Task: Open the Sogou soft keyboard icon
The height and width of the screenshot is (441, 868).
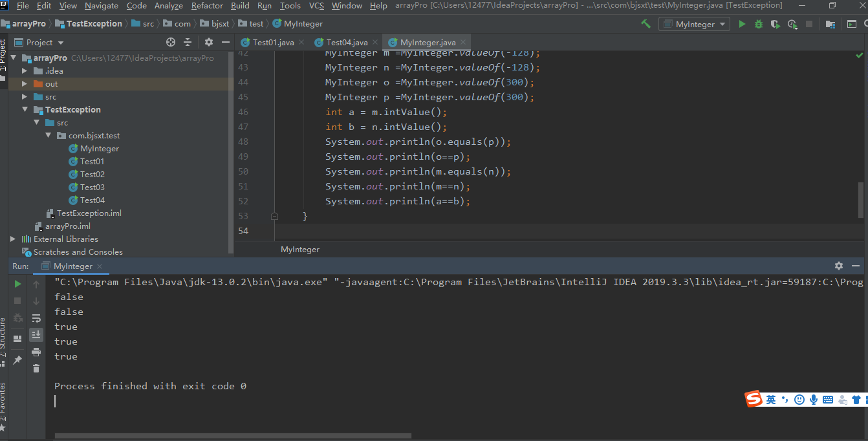Action: click(828, 400)
